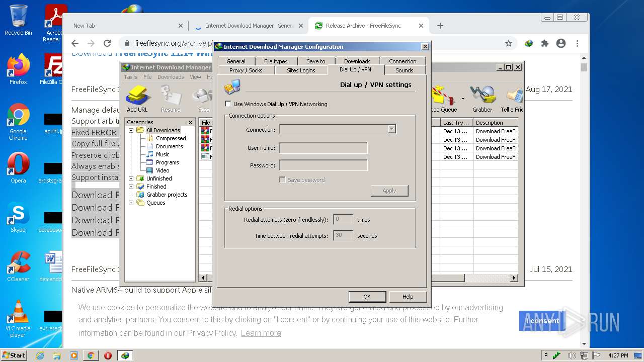
Task: Close the Categories panel
Action: pyautogui.click(x=191, y=122)
